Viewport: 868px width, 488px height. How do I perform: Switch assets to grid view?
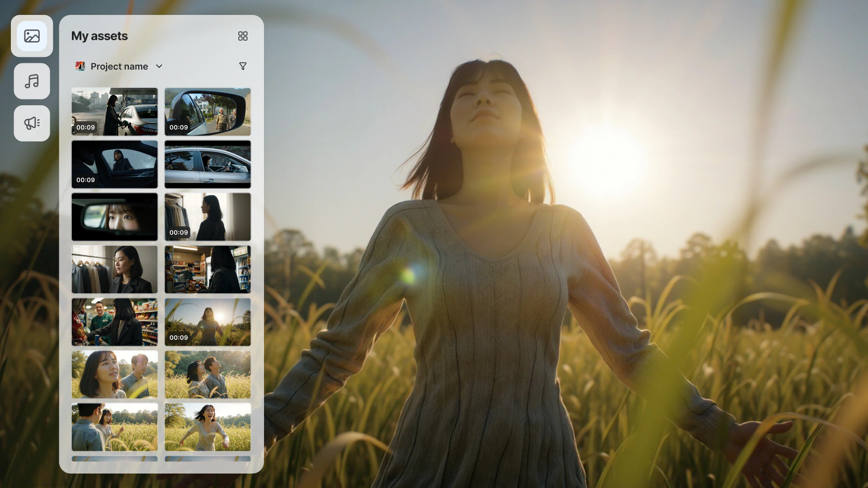(243, 36)
